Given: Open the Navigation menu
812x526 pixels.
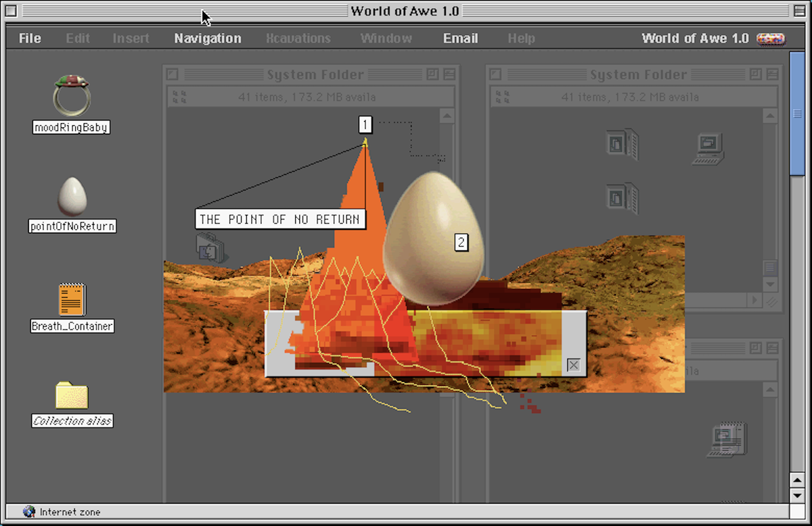Looking at the screenshot, I should tap(207, 39).
